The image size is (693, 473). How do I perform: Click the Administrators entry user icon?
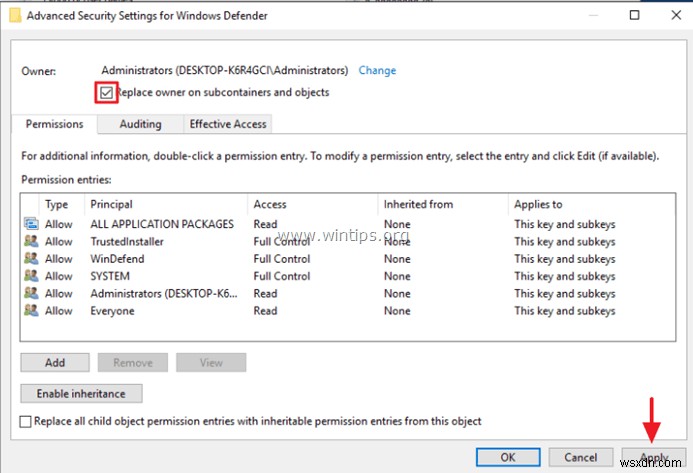click(30, 294)
